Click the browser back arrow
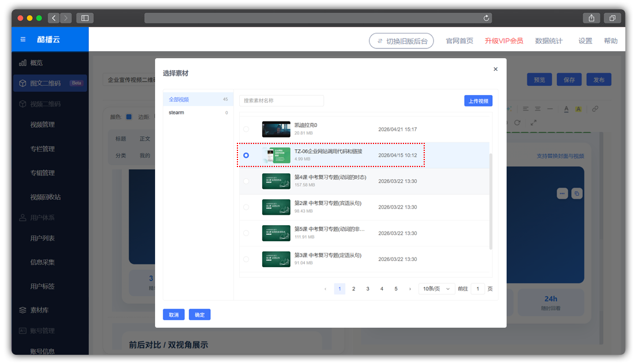 (x=54, y=18)
